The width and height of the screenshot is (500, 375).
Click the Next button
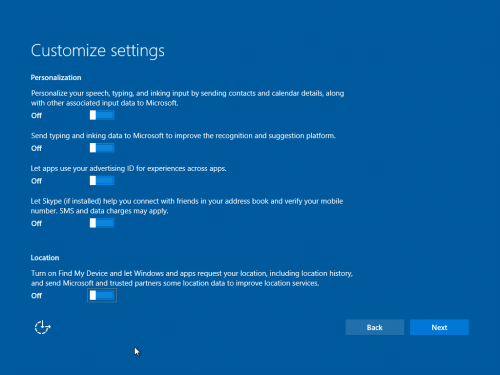(x=439, y=327)
